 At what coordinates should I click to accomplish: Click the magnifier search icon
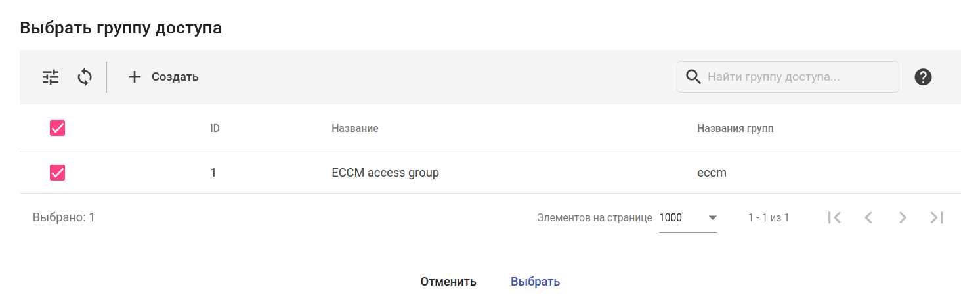[693, 77]
